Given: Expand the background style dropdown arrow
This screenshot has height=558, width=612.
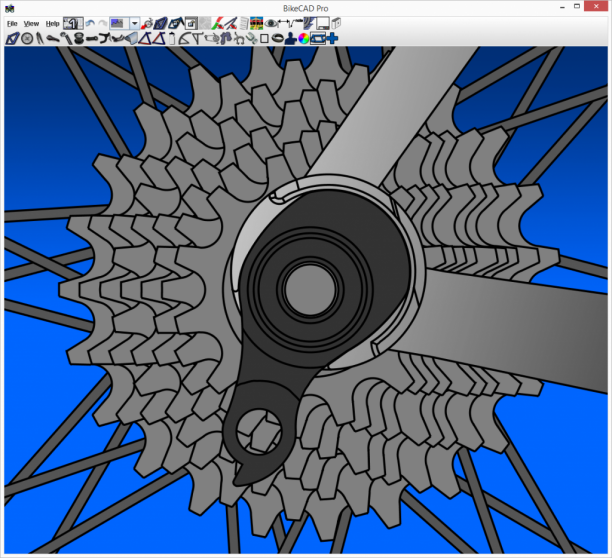Looking at the screenshot, I should [x=134, y=23].
